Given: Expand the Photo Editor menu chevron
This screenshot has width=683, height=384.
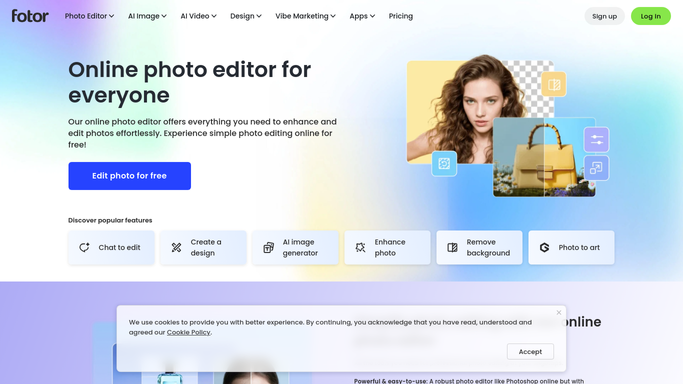Looking at the screenshot, I should tap(112, 16).
